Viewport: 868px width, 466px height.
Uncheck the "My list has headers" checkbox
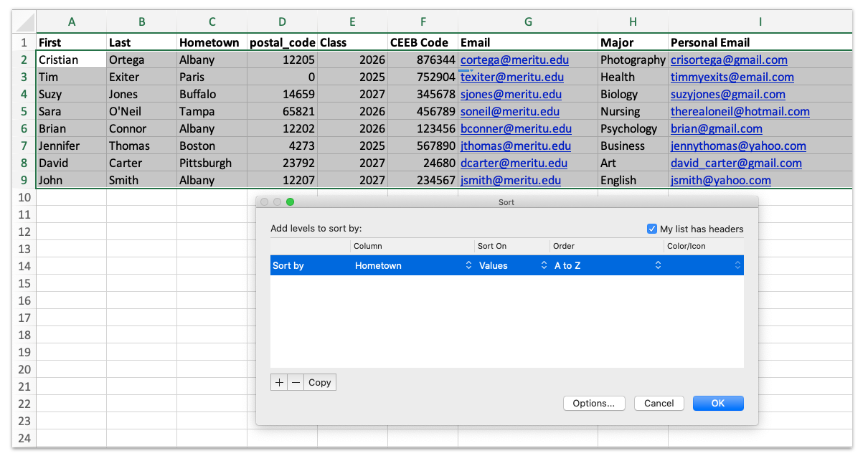651,229
